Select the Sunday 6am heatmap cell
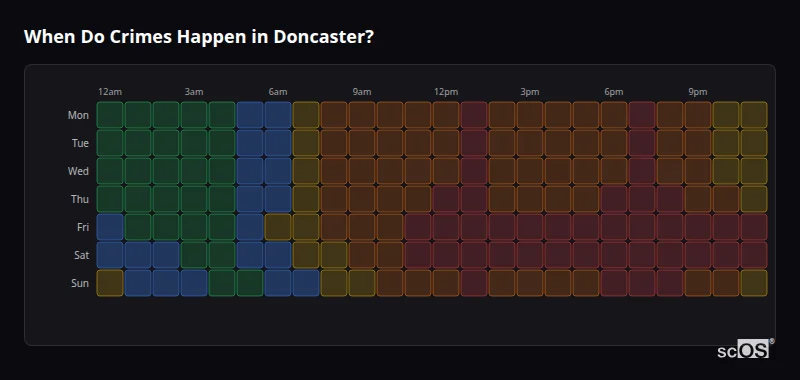 (278, 283)
